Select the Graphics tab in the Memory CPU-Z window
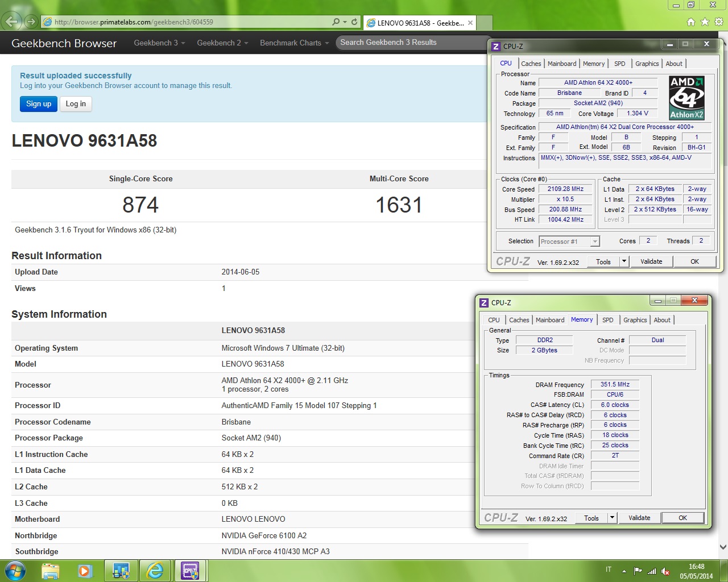Screen dimensions: 728x582 (x=635, y=320)
